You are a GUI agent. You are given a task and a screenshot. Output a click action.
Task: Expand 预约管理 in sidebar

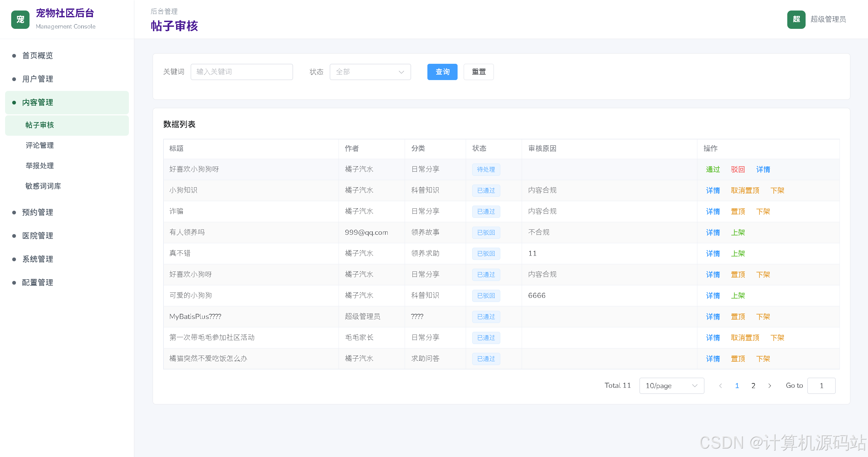click(67, 212)
